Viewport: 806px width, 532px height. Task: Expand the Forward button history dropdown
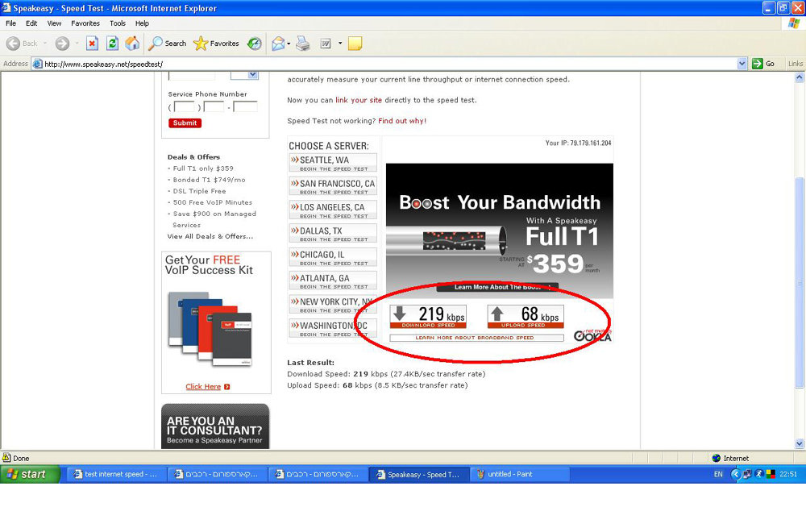click(77, 44)
